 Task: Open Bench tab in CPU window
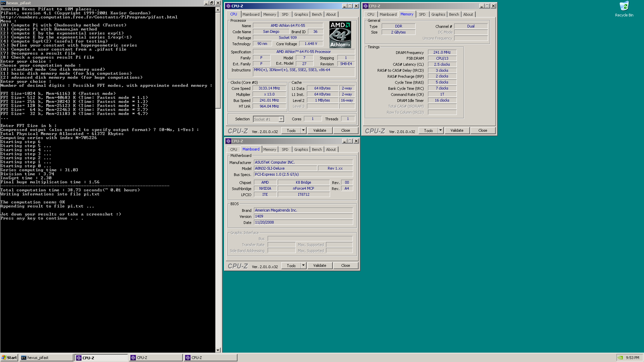pos(317,14)
